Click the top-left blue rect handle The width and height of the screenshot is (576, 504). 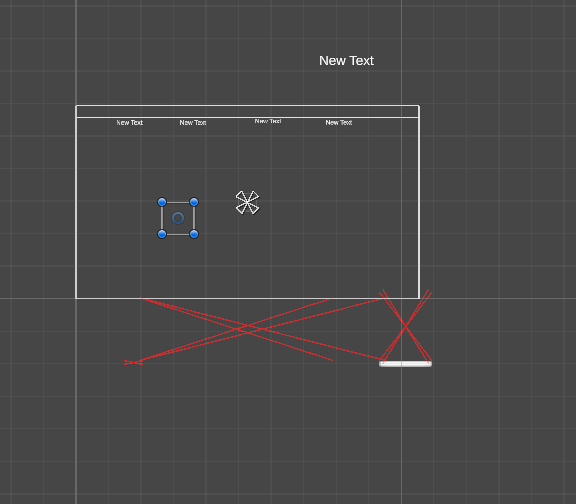pyautogui.click(x=162, y=202)
